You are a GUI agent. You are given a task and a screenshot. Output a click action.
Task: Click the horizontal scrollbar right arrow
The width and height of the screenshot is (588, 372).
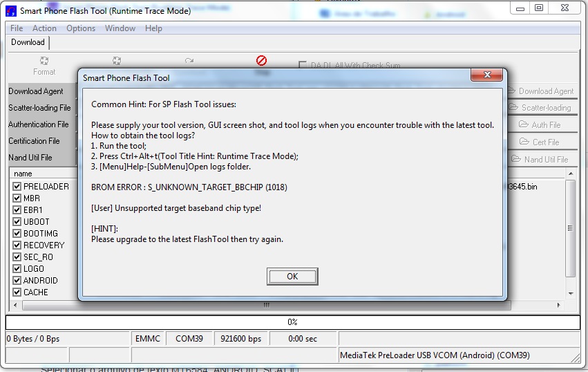point(559,305)
